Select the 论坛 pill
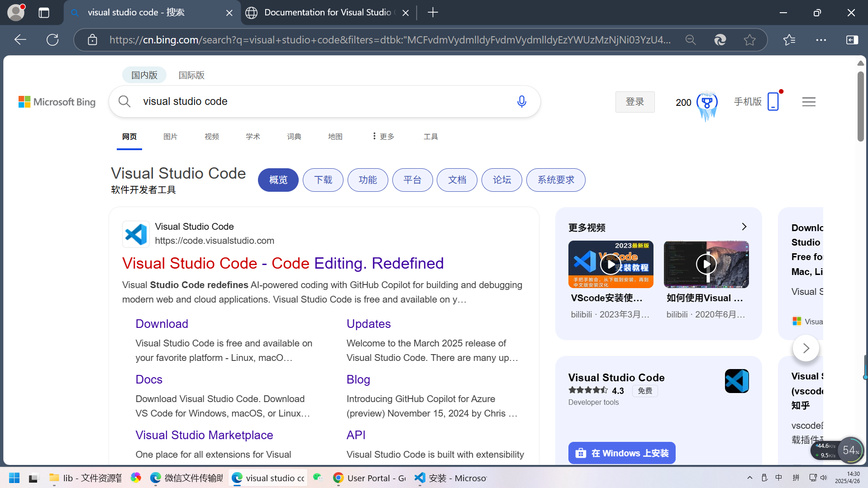 [502, 180]
